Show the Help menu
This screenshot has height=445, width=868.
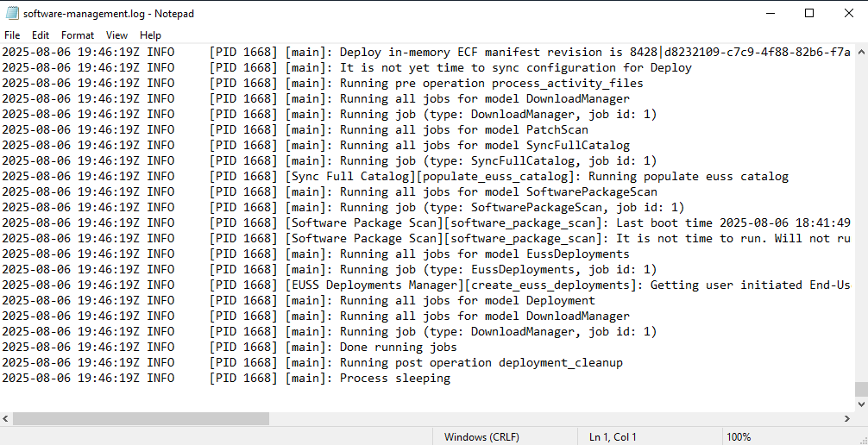coord(150,35)
